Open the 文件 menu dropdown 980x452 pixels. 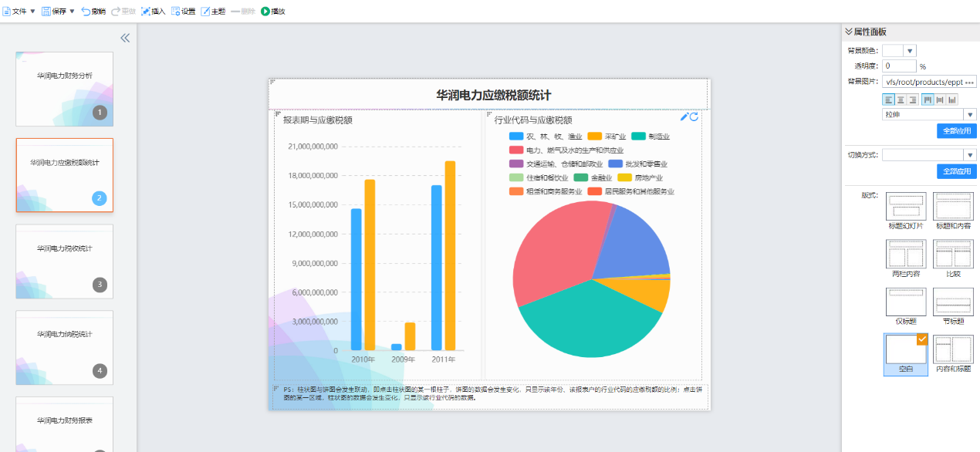coord(20,12)
